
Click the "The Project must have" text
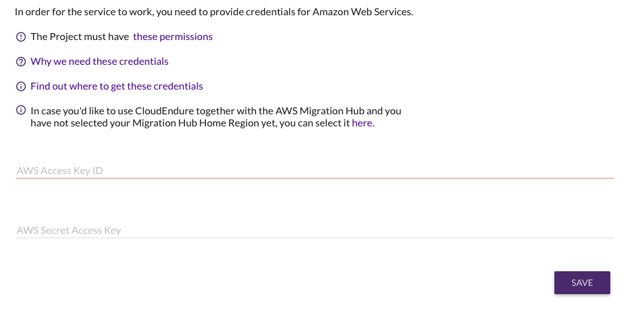tap(79, 37)
